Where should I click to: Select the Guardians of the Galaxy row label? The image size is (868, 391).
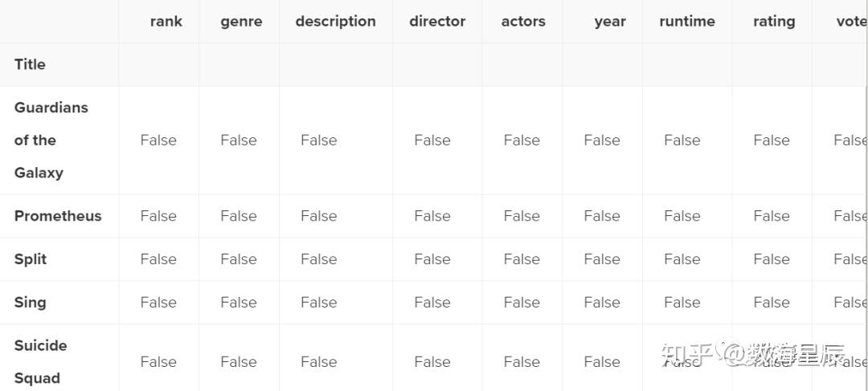[x=51, y=140]
